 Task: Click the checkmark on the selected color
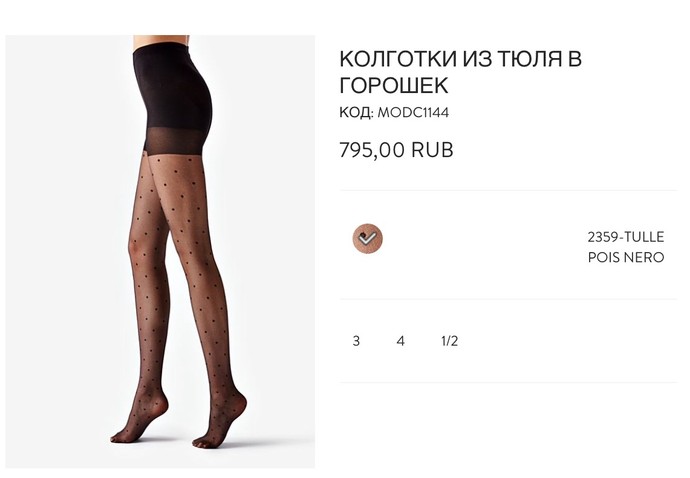tap(367, 238)
